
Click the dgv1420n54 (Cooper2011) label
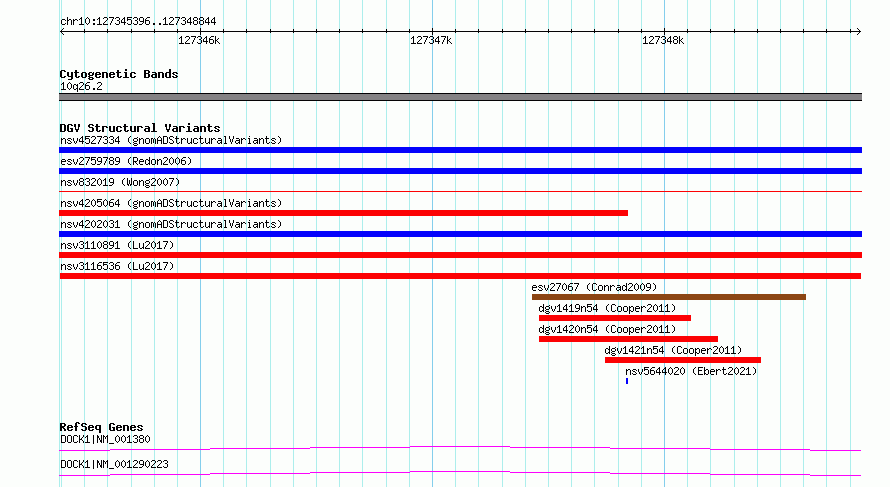click(x=607, y=329)
